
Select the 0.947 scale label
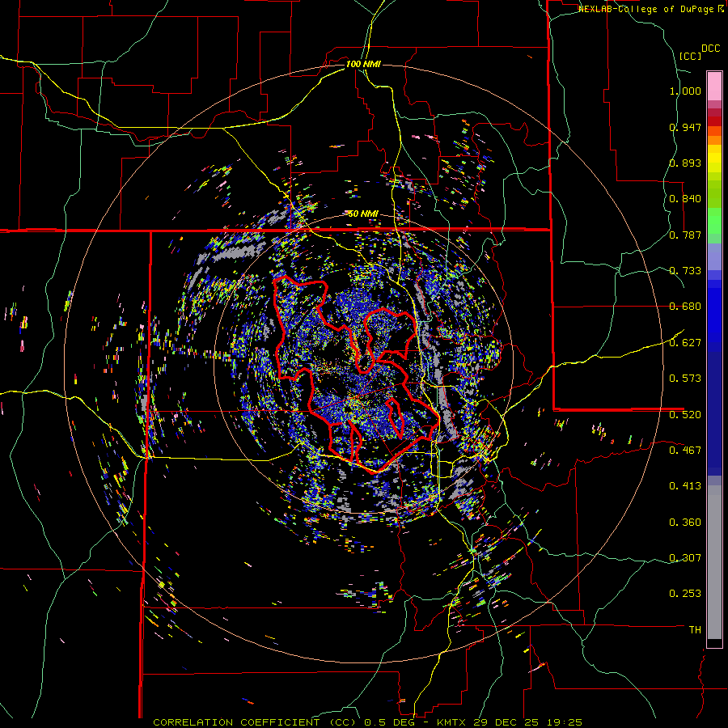point(685,127)
